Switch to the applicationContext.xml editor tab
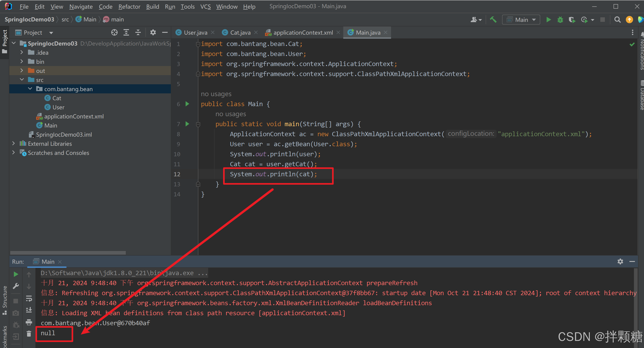This screenshot has width=644, height=348. (303, 33)
